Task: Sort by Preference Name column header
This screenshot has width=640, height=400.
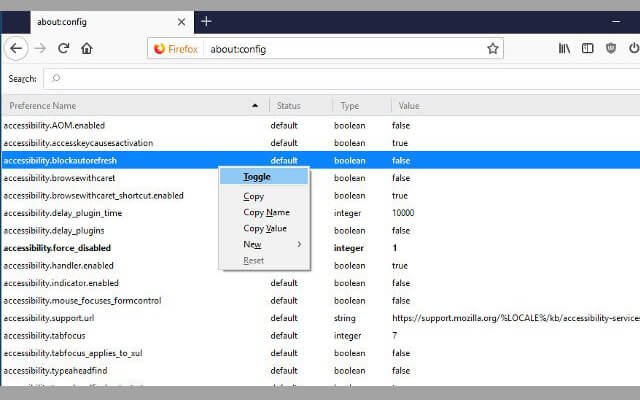Action: [135, 106]
